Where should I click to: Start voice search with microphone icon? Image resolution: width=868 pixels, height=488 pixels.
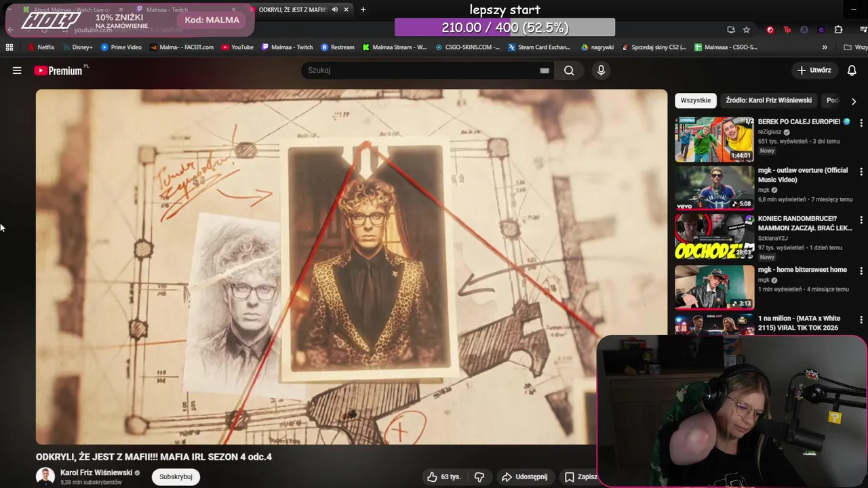coord(601,70)
